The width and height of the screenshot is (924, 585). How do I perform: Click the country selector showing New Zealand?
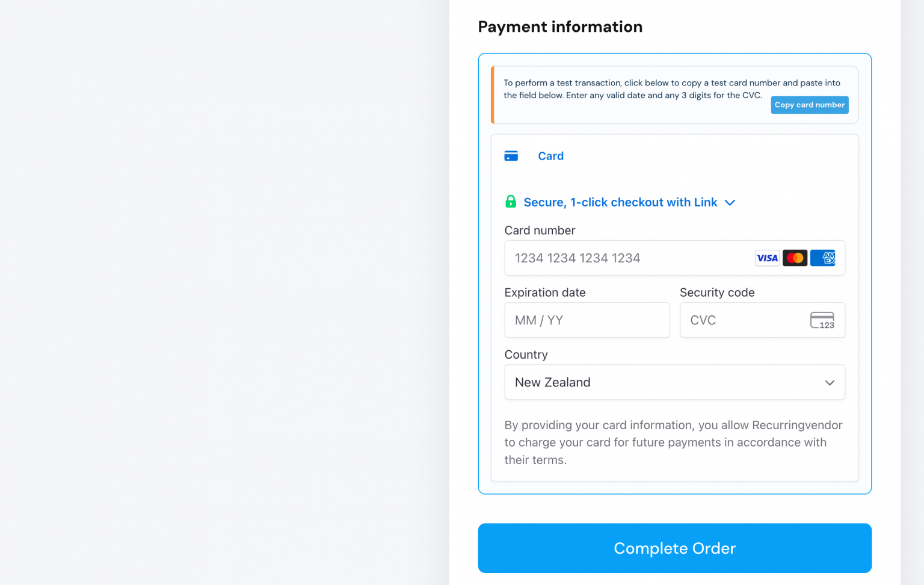[674, 382]
